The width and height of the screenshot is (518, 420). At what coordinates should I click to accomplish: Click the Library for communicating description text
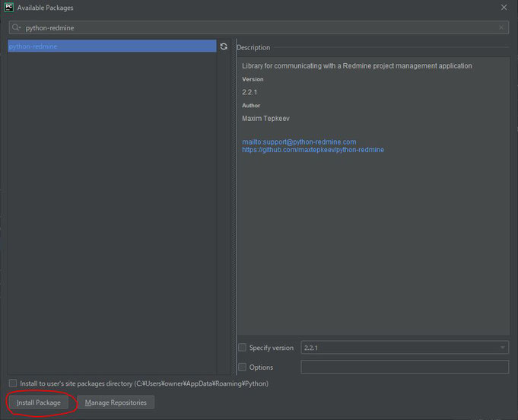click(357, 65)
